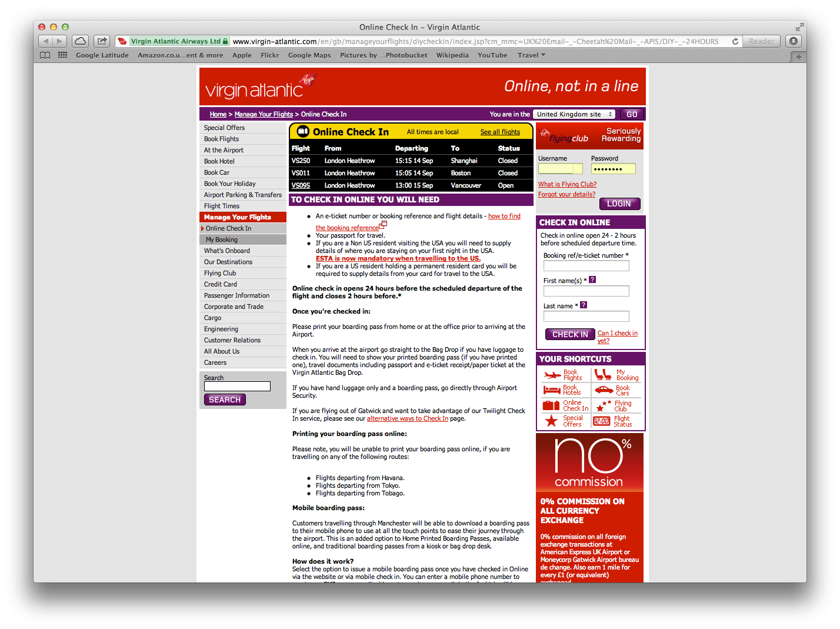Open ESTA is now mandatory link
840x629 pixels.
(x=398, y=258)
